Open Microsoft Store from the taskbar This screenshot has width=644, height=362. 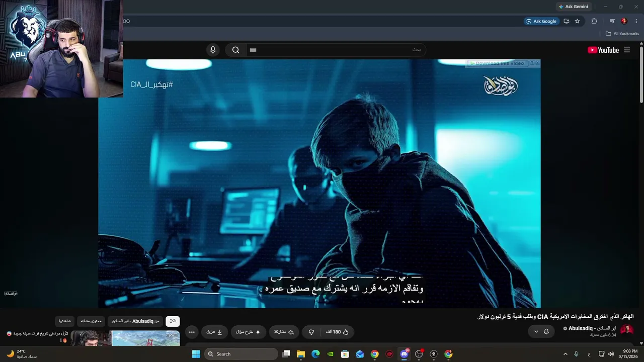point(345,354)
